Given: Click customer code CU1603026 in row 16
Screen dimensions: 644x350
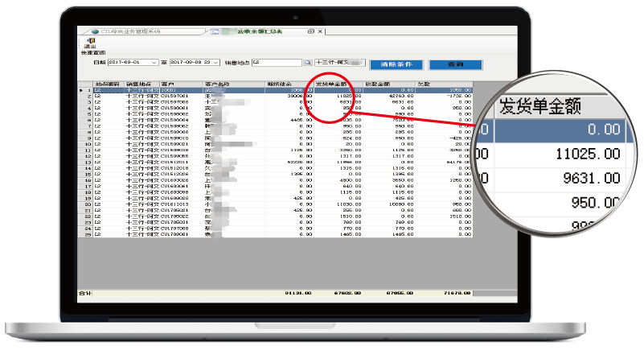Looking at the screenshot, I should click(174, 180).
